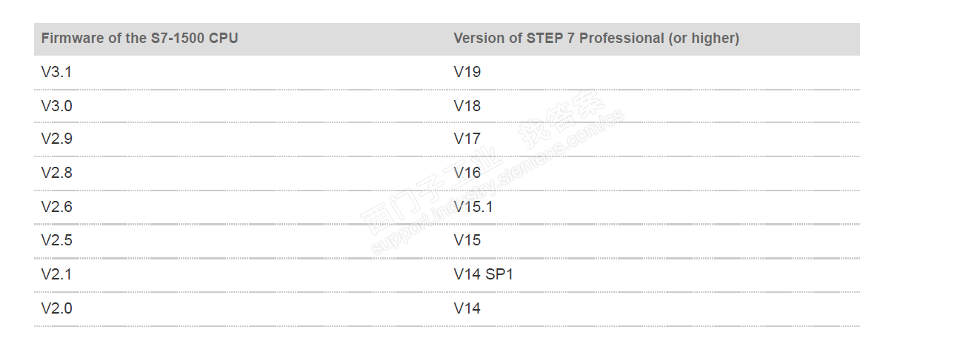This screenshot has height=341, width=980.
Task: Select the V3.1 firmware cell
Action: point(56,72)
